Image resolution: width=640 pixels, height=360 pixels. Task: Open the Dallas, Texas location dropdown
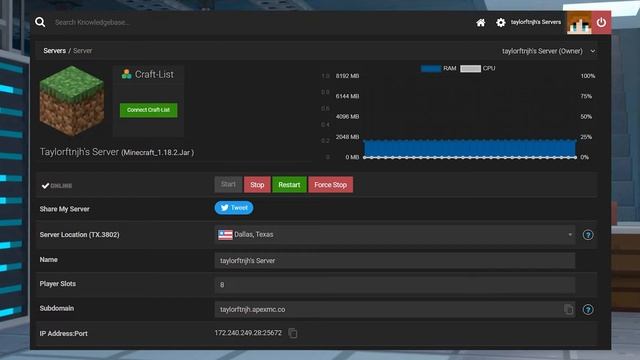395,234
